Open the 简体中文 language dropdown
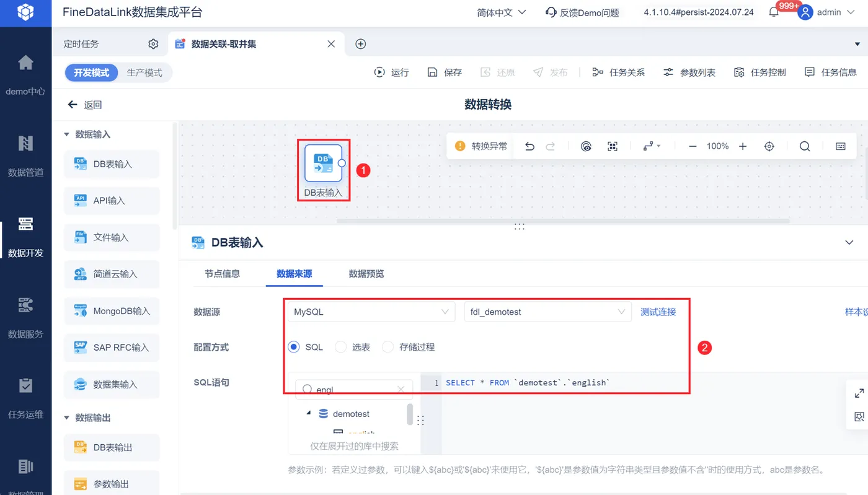Image resolution: width=868 pixels, height=495 pixels. point(502,12)
